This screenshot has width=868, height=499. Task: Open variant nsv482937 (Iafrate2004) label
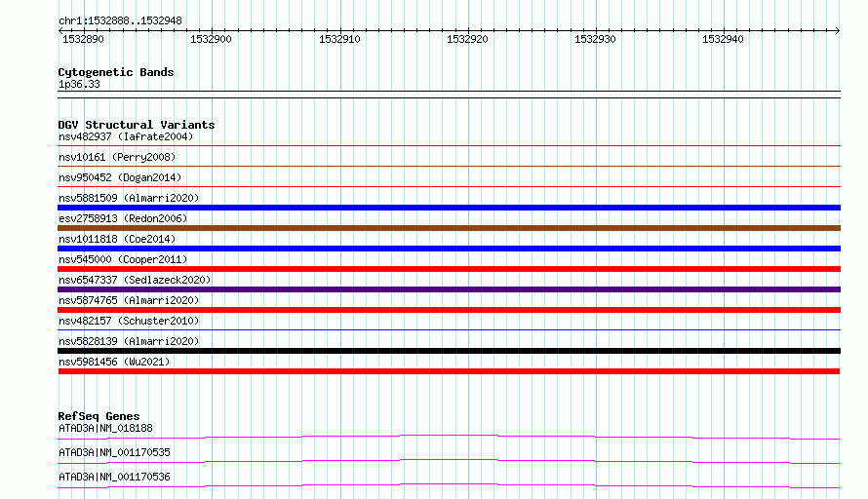(126, 136)
